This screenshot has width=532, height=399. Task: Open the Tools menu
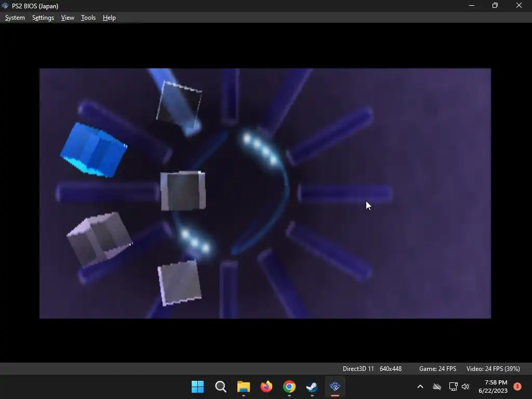[x=88, y=18]
